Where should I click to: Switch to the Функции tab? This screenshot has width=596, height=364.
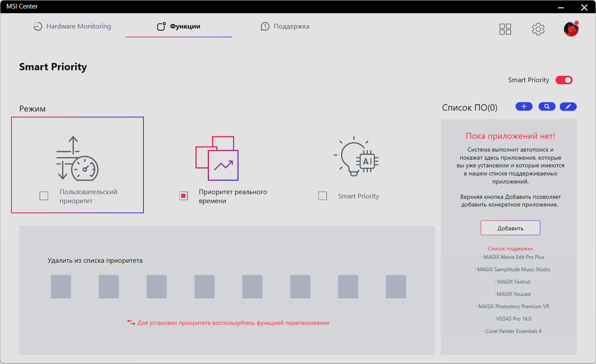pyautogui.click(x=179, y=26)
